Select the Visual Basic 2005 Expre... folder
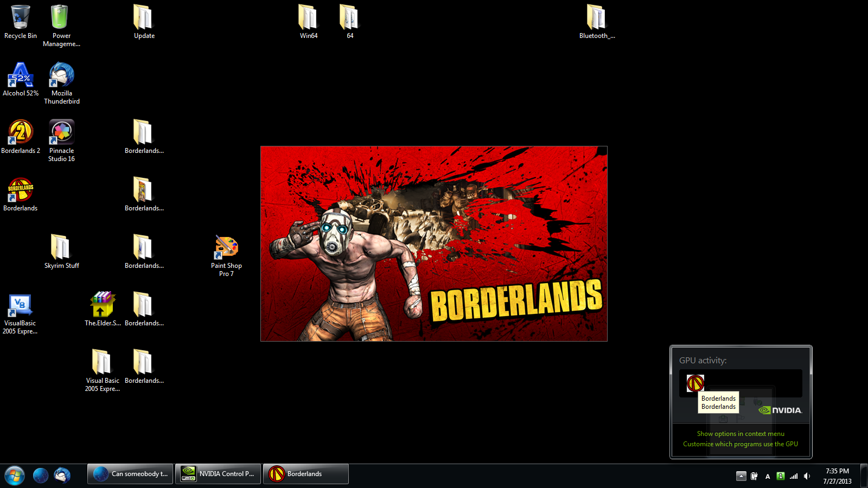This screenshot has width=868, height=488. click(103, 371)
